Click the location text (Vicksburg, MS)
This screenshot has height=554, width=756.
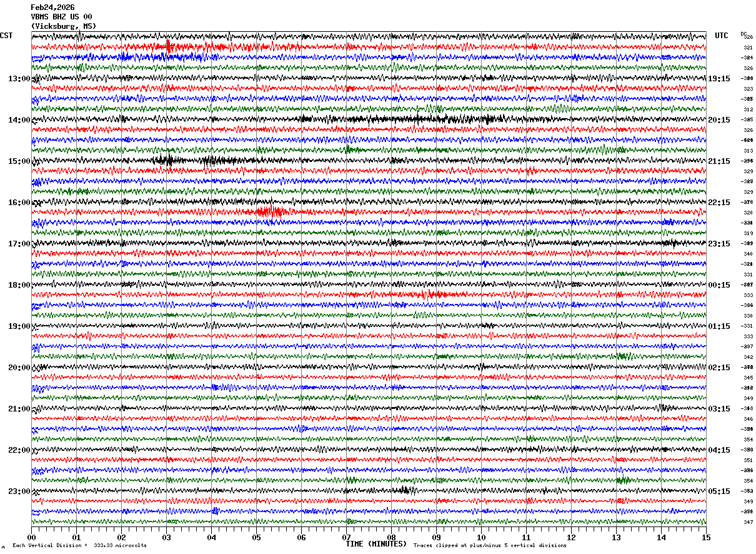click(x=63, y=26)
